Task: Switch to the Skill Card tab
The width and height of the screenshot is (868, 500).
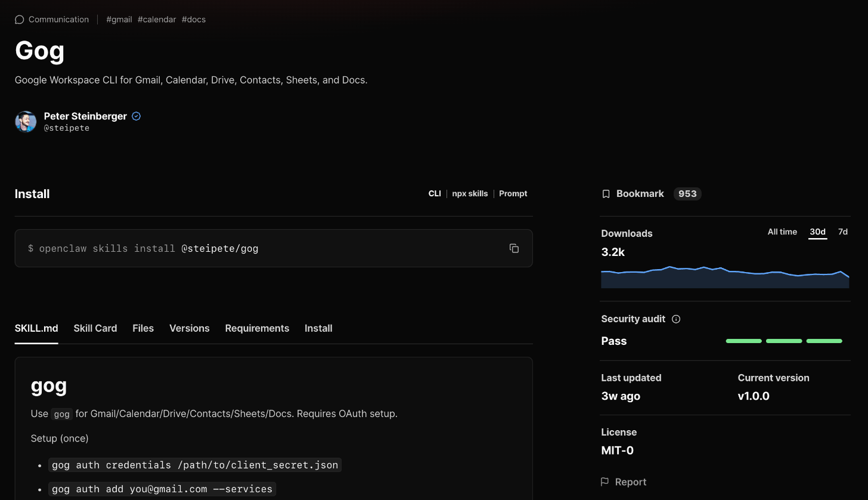Action: 95,329
